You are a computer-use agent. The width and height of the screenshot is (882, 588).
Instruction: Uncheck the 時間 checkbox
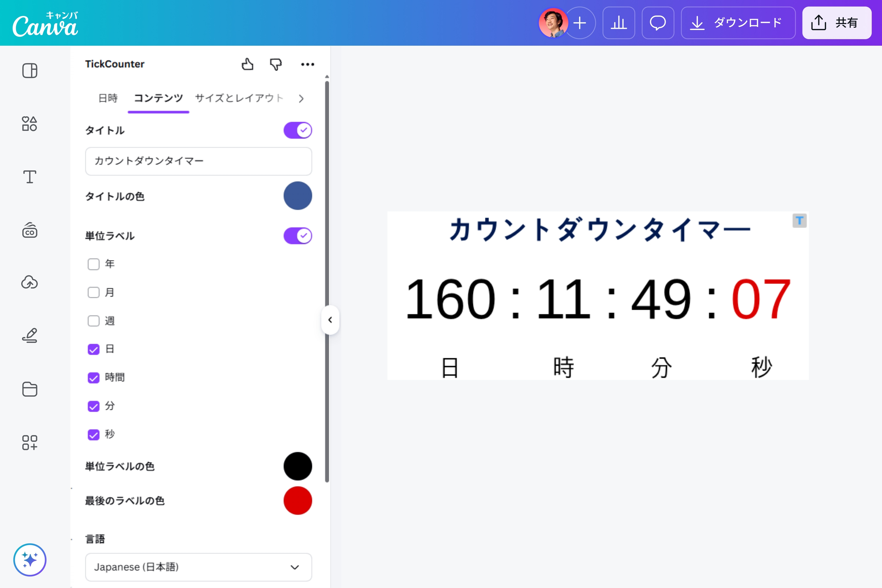93,378
